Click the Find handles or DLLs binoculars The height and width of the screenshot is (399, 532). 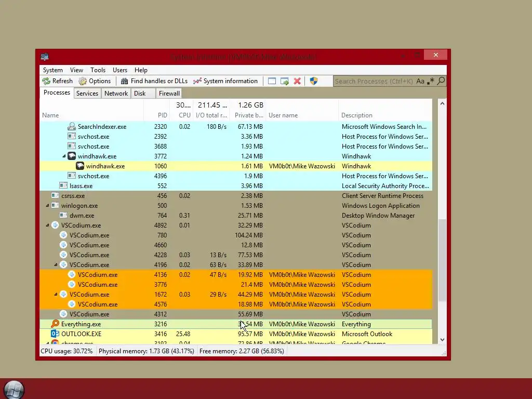125,81
